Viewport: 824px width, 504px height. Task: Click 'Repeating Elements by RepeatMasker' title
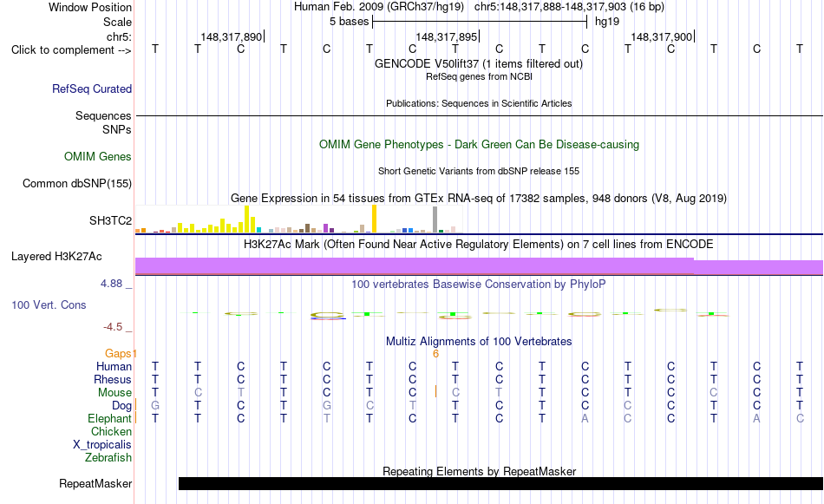tap(479, 471)
